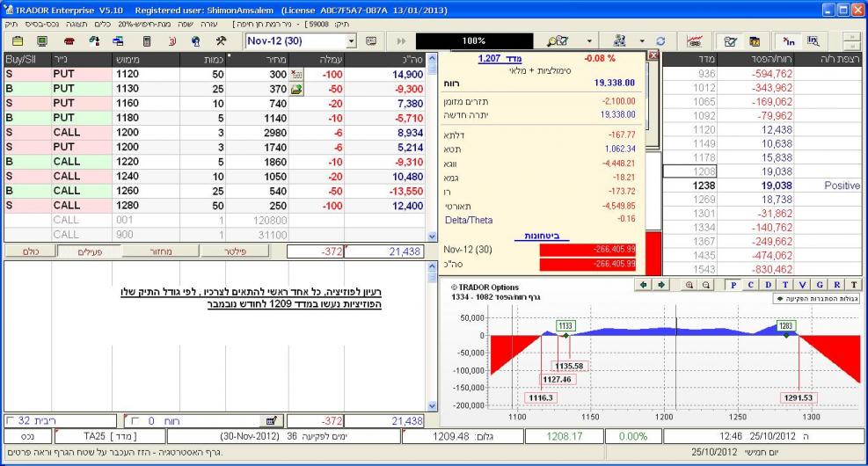Shift graph left with arrow button
The width and height of the screenshot is (868, 466).
[x=642, y=285]
